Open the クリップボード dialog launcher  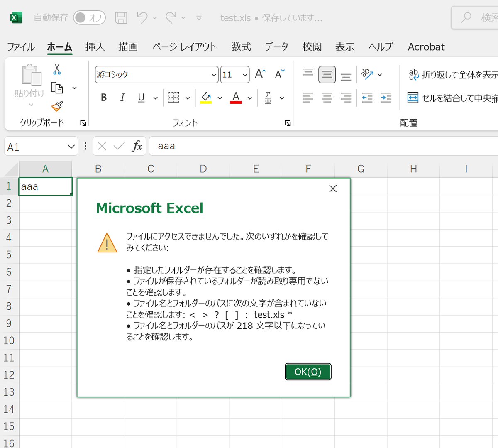[x=83, y=123]
